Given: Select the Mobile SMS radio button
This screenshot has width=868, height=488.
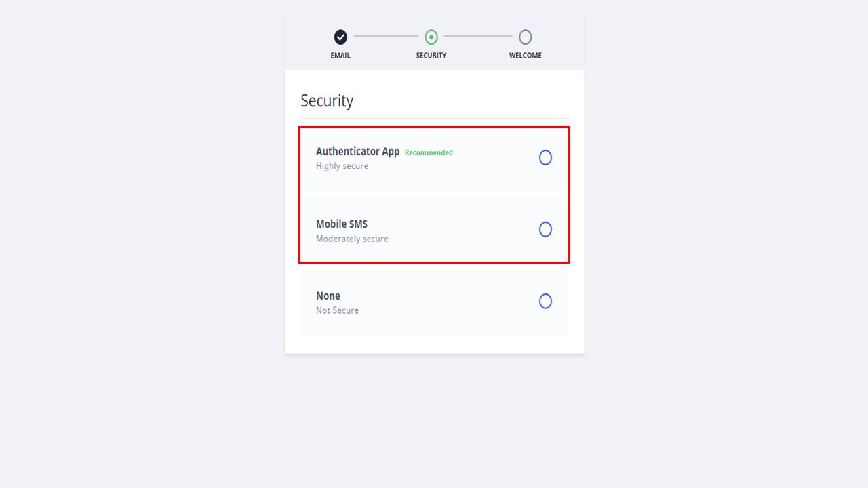Looking at the screenshot, I should click(x=545, y=230).
